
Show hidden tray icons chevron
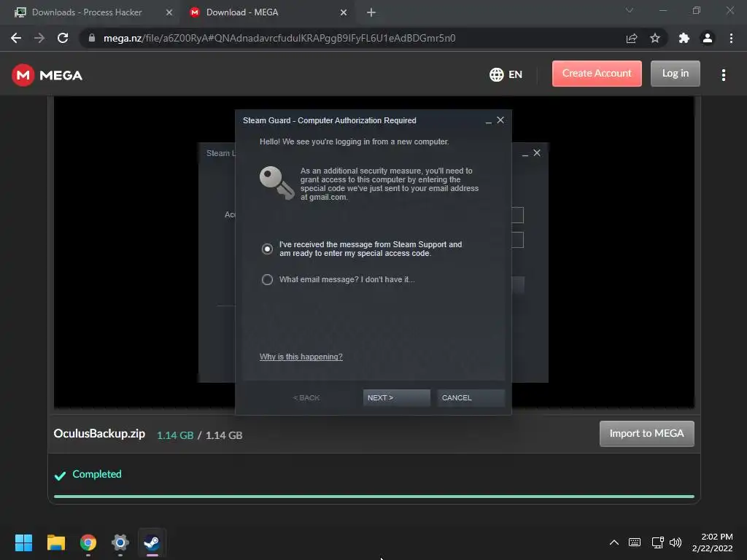coord(614,542)
